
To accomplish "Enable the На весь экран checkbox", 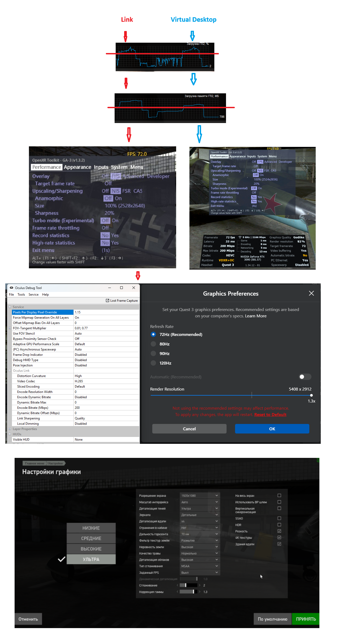I will [x=279, y=495].
